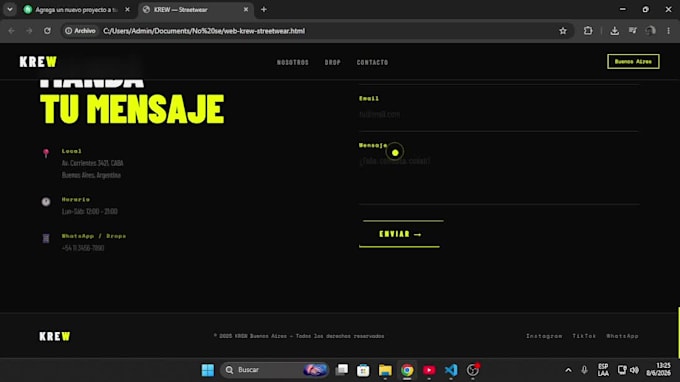Open the tab search chevron
Image resolution: width=680 pixels, height=382 pixels.
pyautogui.click(x=10, y=9)
